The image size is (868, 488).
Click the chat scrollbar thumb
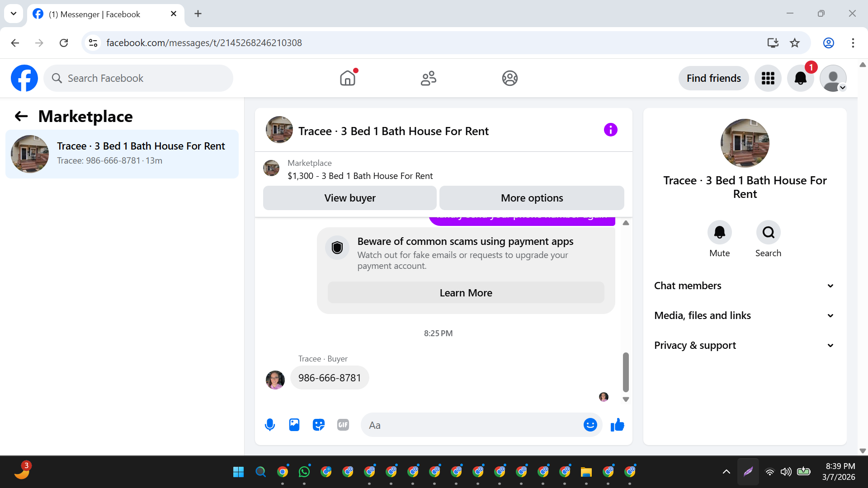pos(626,372)
